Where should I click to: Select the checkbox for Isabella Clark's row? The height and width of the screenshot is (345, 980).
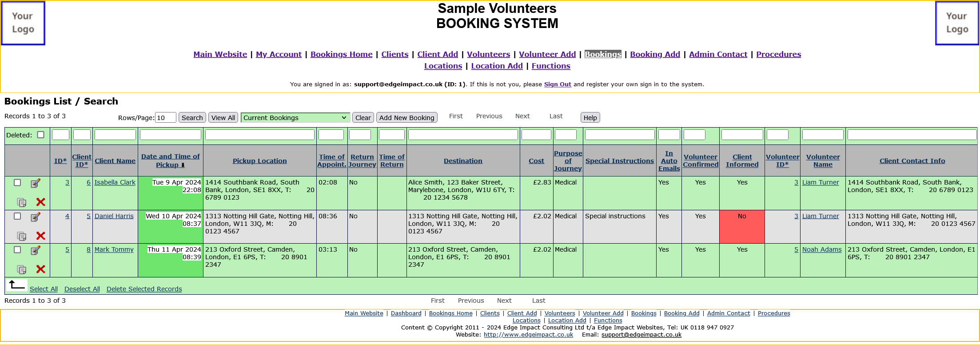click(17, 182)
